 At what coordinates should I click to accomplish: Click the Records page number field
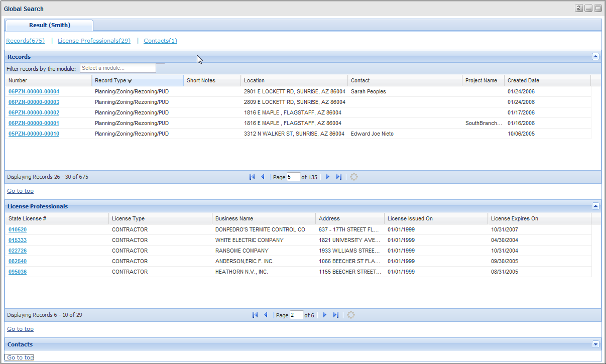tap(293, 177)
